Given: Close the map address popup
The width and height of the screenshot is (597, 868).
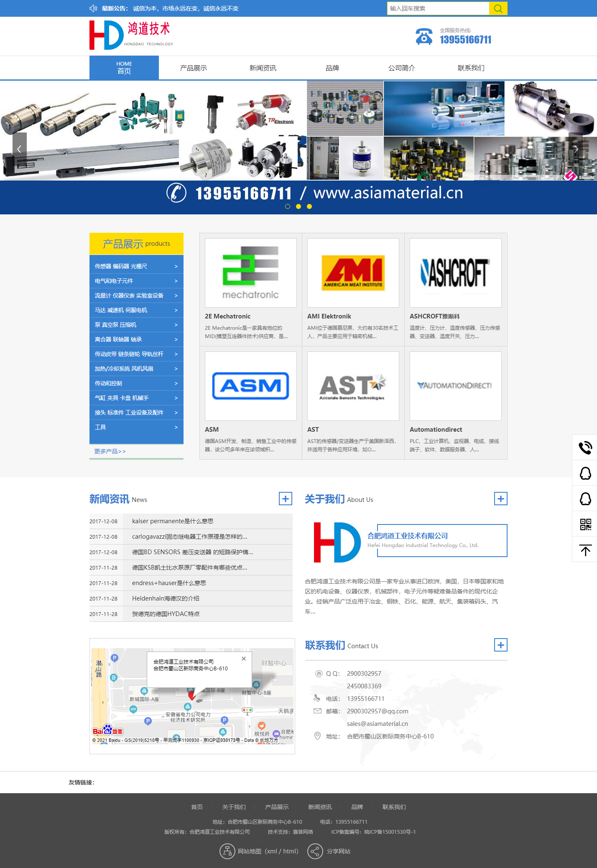Looking at the screenshot, I should pyautogui.click(x=244, y=659).
